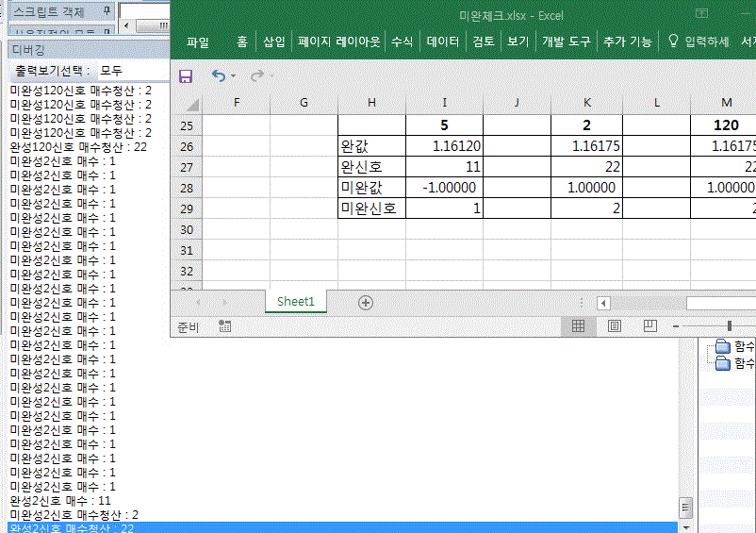Screen dimensions: 756x533
Task: Select cell I26 with value 1.16120
Action: 444,146
